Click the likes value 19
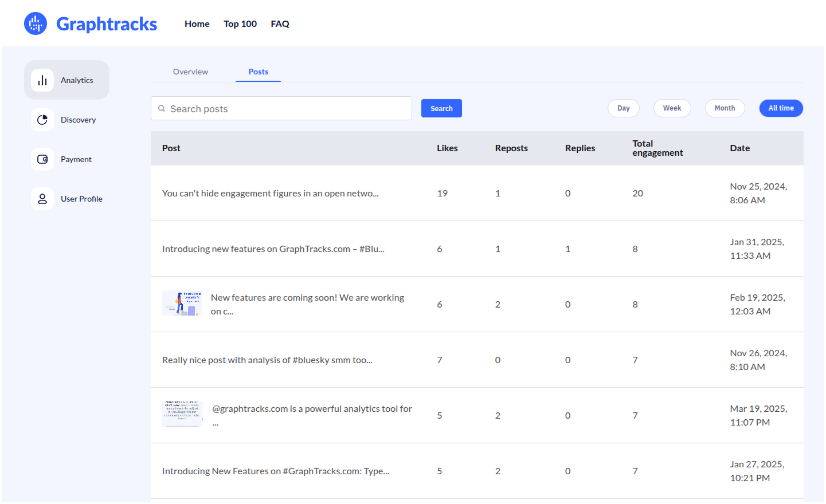 (x=443, y=193)
